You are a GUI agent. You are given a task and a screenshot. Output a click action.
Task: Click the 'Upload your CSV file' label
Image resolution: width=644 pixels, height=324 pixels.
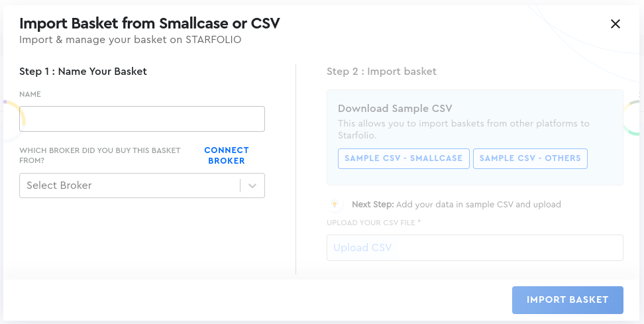click(x=374, y=223)
